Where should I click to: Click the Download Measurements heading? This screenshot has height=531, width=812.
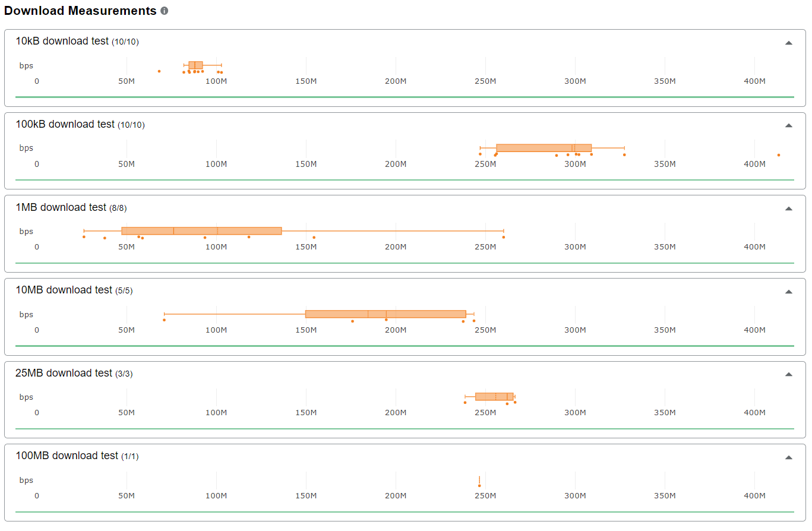(80, 11)
